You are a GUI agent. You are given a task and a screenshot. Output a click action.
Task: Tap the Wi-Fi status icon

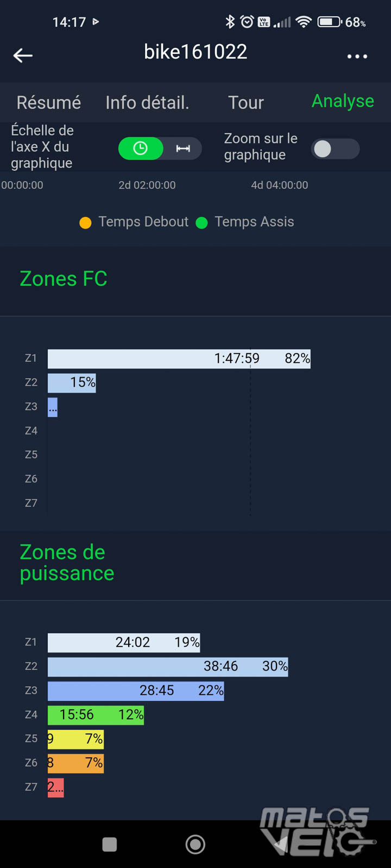[x=304, y=22]
